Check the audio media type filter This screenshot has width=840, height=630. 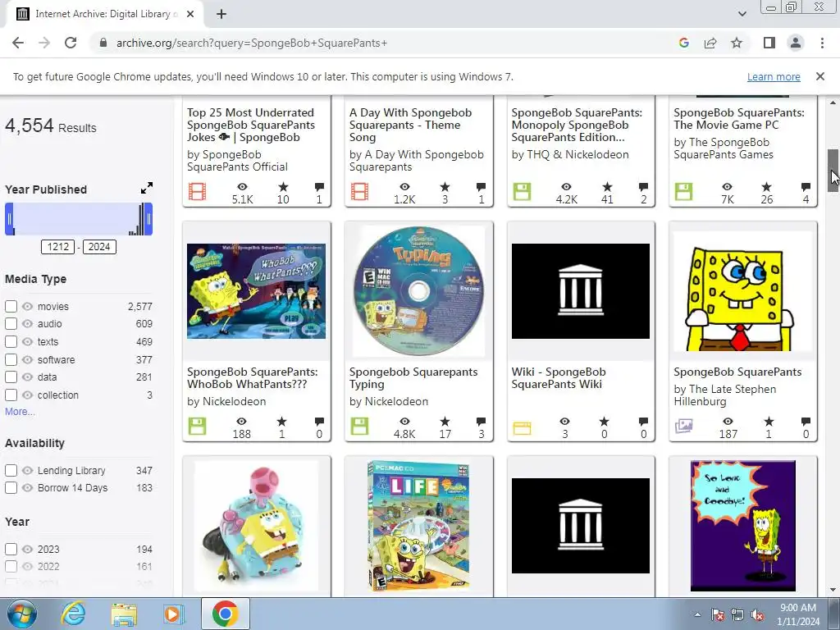pos(11,323)
